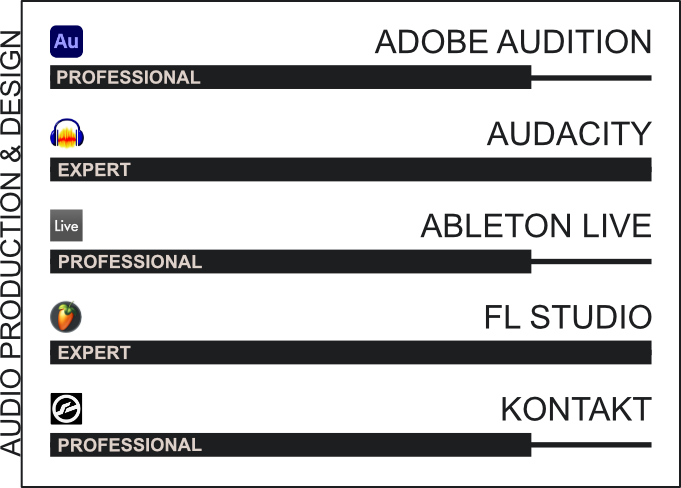
Task: Click the Ableton Live icon
Action: click(x=66, y=225)
